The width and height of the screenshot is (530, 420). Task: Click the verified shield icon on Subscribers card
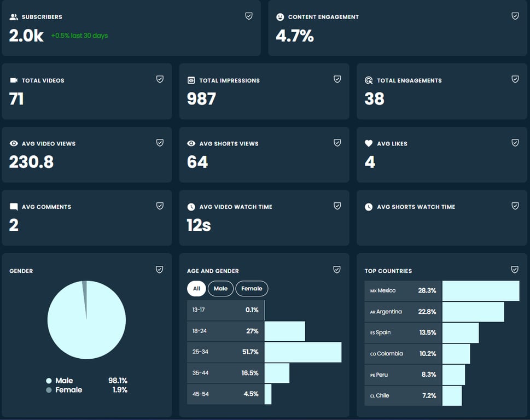(x=249, y=16)
